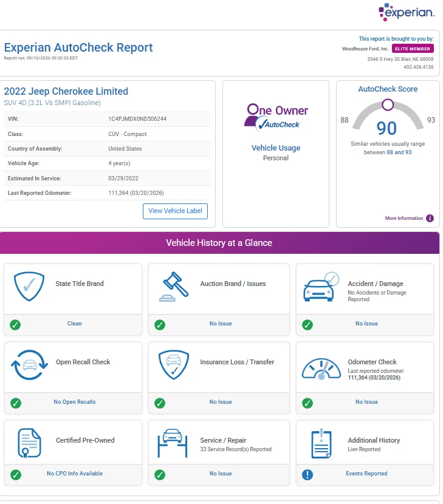443x504 pixels.
Task: Click the Report run timestamp text
Action: (x=41, y=58)
